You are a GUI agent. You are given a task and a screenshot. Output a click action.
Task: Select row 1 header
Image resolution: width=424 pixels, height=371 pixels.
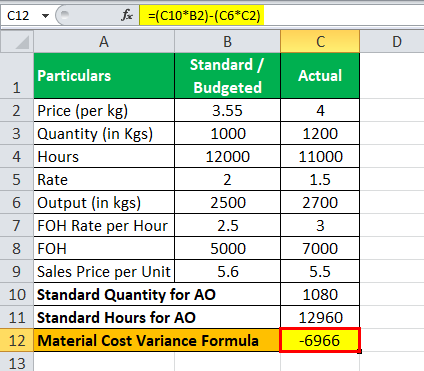click(x=17, y=76)
